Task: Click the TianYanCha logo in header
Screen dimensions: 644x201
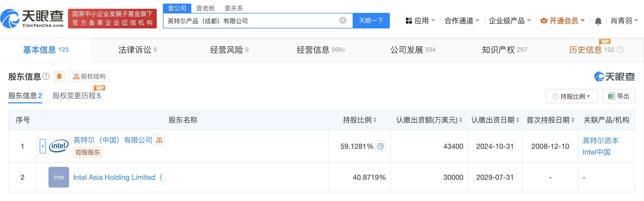Action: click(x=32, y=19)
